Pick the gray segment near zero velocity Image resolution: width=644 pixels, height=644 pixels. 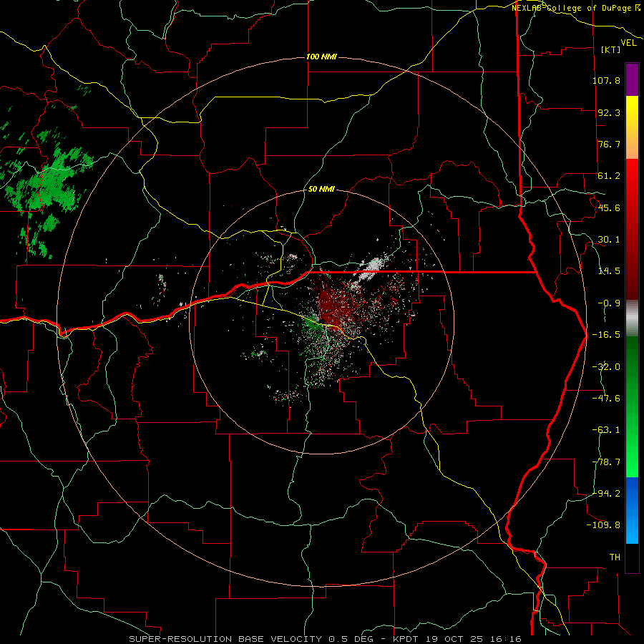[x=632, y=318]
